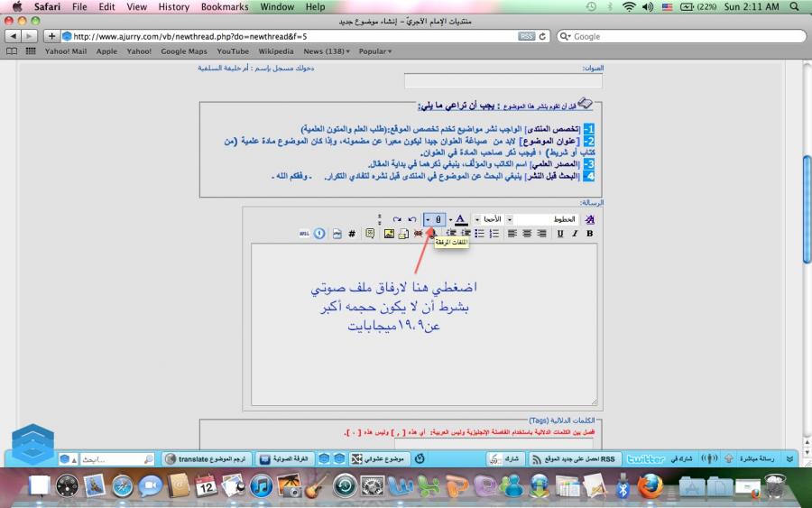Open the Bookmarks menu in menu bar
This screenshot has height=508, width=812.
[225, 6]
